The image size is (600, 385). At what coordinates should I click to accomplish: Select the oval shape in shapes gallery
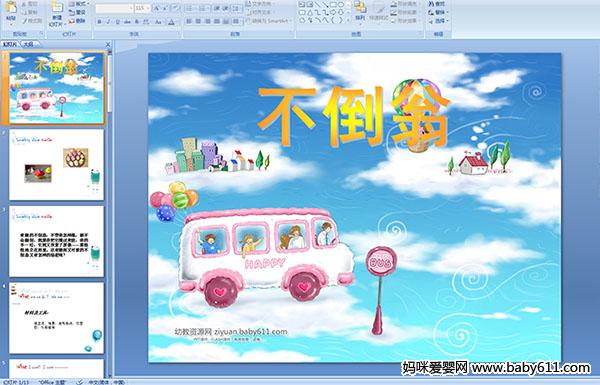341,5
